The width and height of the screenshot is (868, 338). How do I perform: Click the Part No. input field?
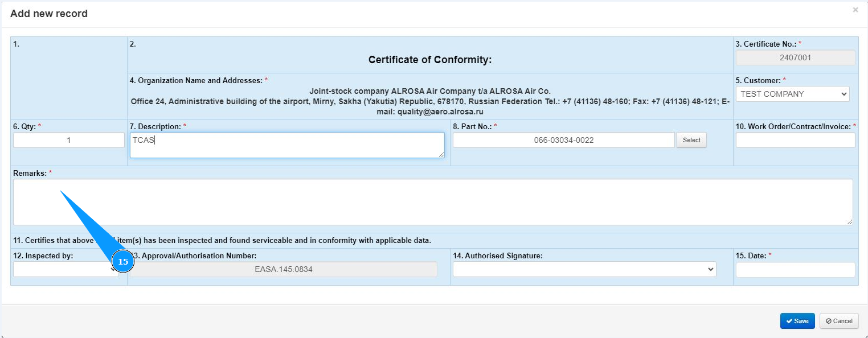563,140
